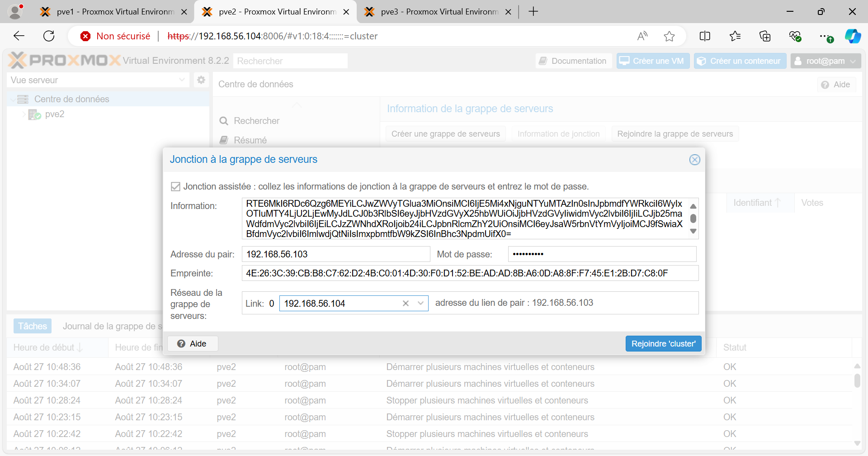This screenshot has height=456, width=868.
Task: Open the Link 0 address dropdown arrow
Action: (421, 304)
